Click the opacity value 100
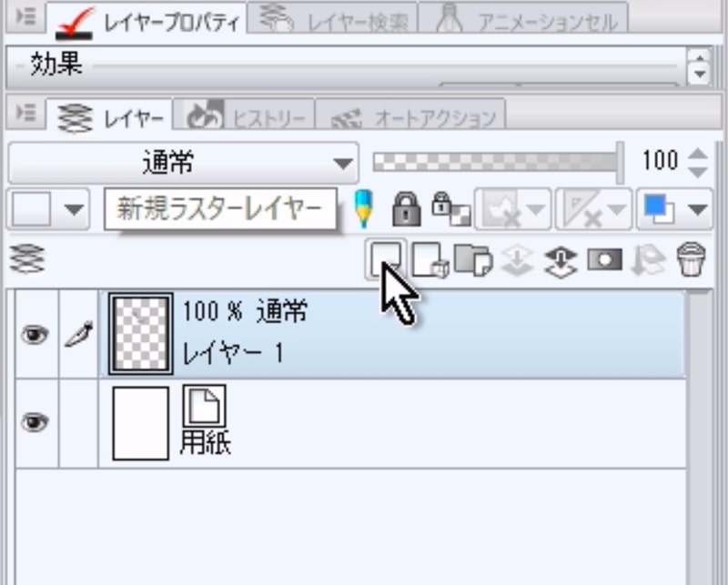The height and width of the screenshot is (585, 728). (x=660, y=161)
